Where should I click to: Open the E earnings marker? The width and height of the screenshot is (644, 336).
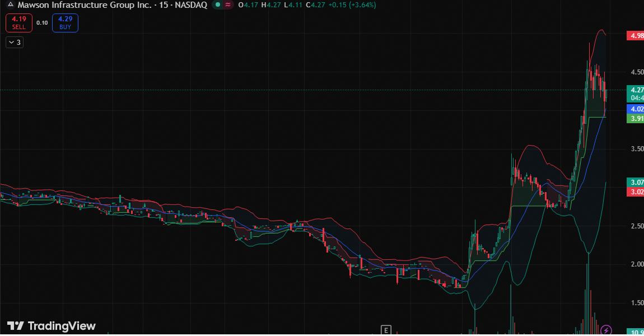pos(386,330)
